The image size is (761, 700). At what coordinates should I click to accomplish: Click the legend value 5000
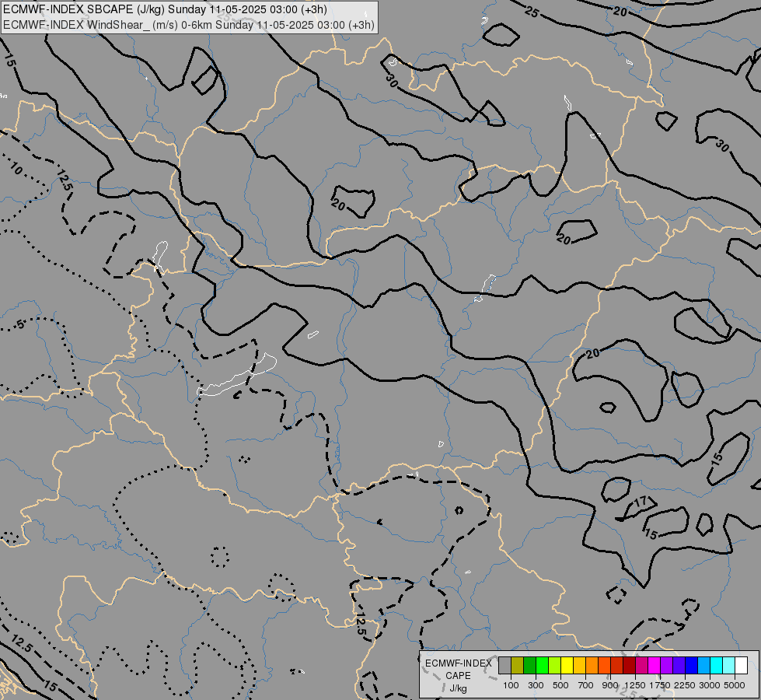pyautogui.click(x=735, y=685)
